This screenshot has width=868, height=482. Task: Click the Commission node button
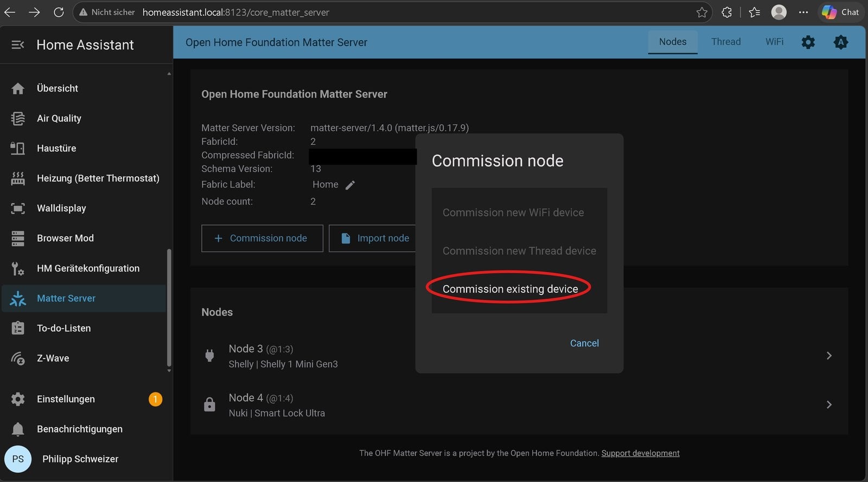pyautogui.click(x=262, y=238)
